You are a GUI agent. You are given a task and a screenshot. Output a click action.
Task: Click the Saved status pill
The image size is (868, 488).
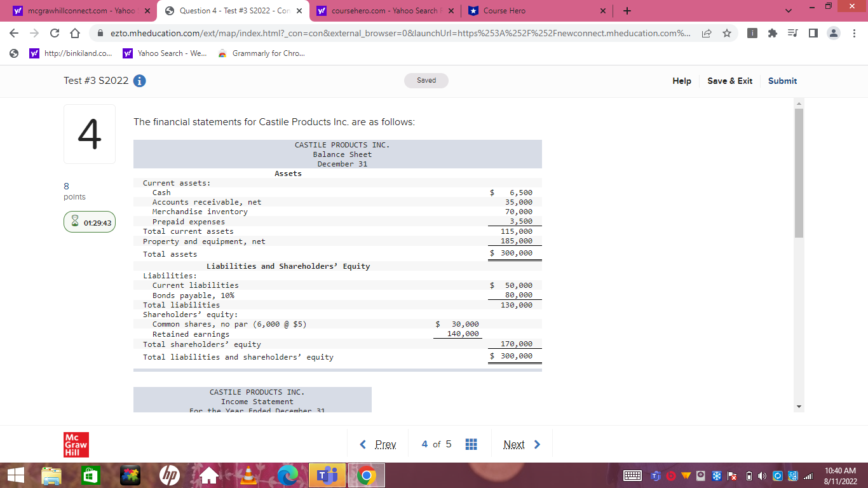pos(426,81)
